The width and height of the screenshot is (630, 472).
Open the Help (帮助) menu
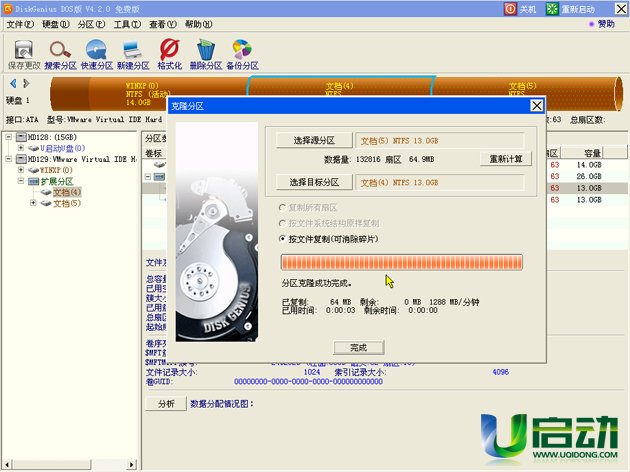click(x=198, y=25)
